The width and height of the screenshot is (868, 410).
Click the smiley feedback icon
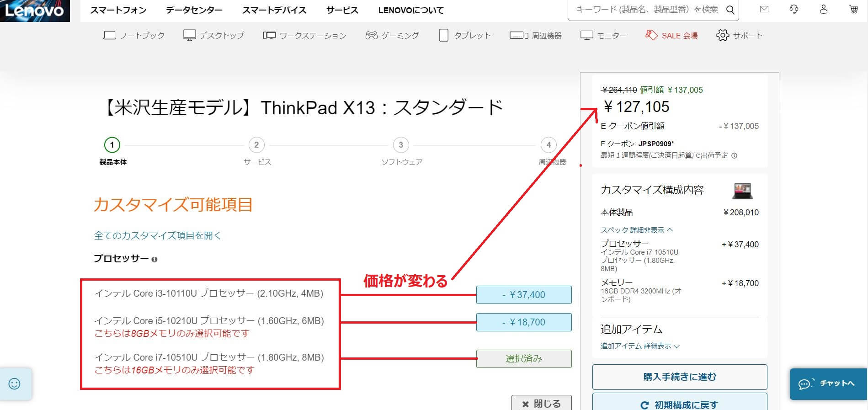pyautogui.click(x=15, y=383)
